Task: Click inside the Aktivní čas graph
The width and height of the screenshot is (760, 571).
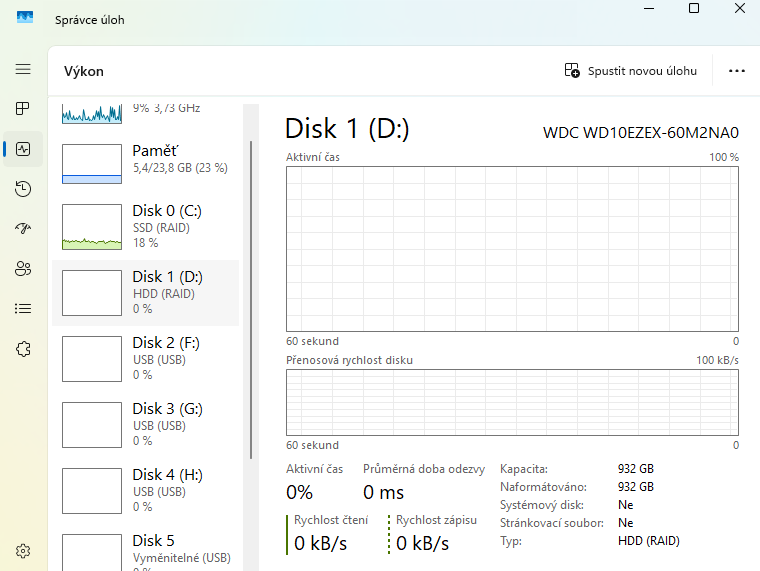Action: (512, 249)
